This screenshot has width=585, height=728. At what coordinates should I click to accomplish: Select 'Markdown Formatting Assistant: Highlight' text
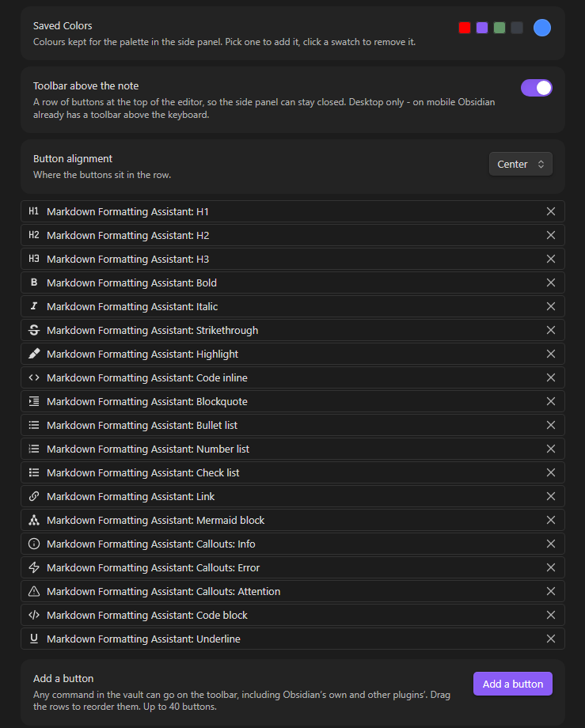[142, 354]
